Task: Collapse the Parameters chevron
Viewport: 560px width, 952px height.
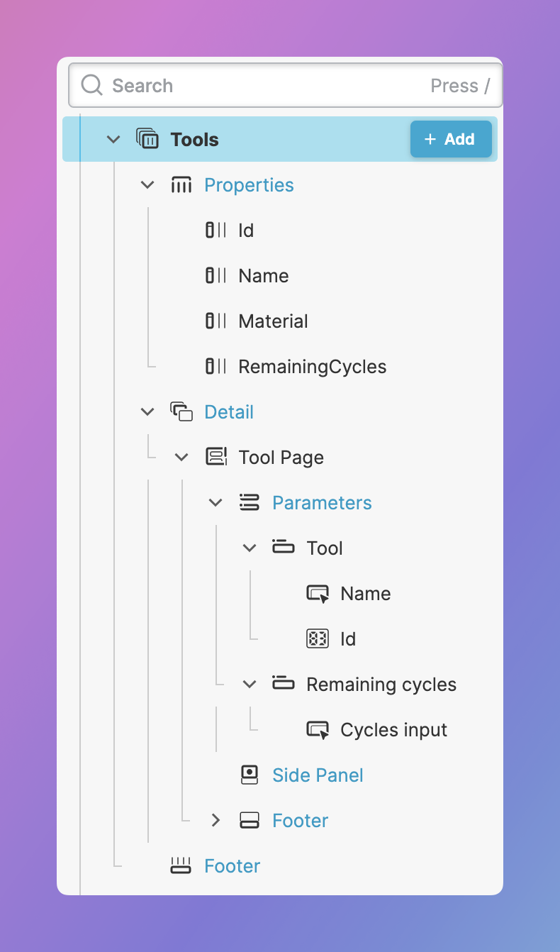Action: (x=215, y=503)
